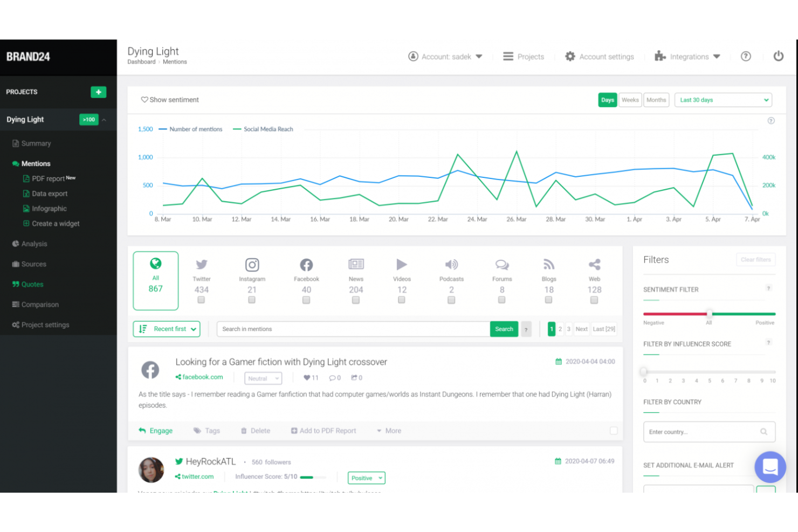Image resolution: width=798 pixels, height=532 pixels.
Task: Open the Last 30 days date range dropdown
Action: coord(723,100)
